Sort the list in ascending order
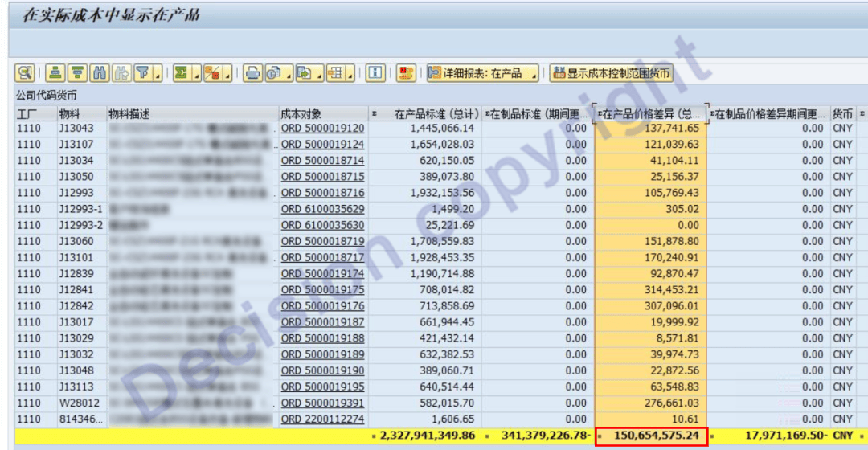The height and width of the screenshot is (450, 868). pyautogui.click(x=55, y=73)
